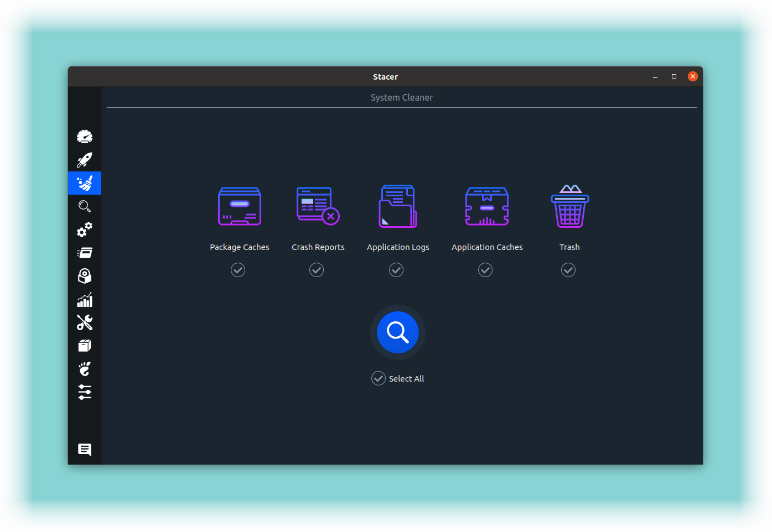Maximize the Stacer window
Screen dimensions: 772x532
point(674,76)
